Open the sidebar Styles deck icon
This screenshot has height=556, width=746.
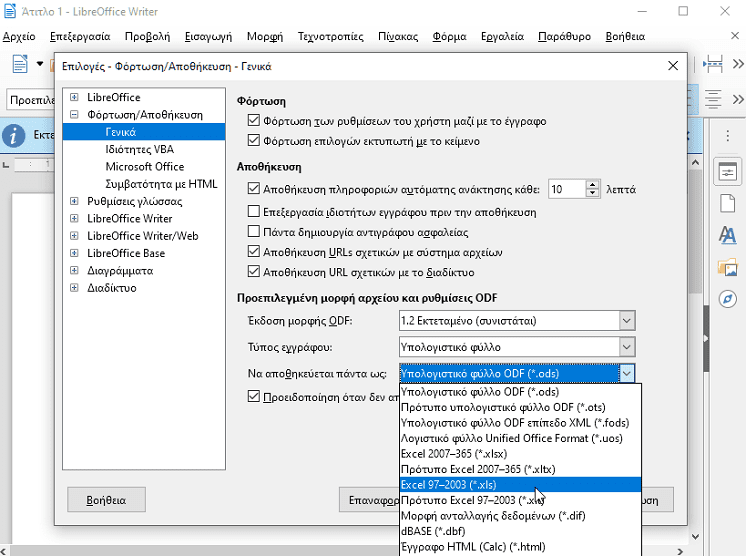[x=727, y=235]
